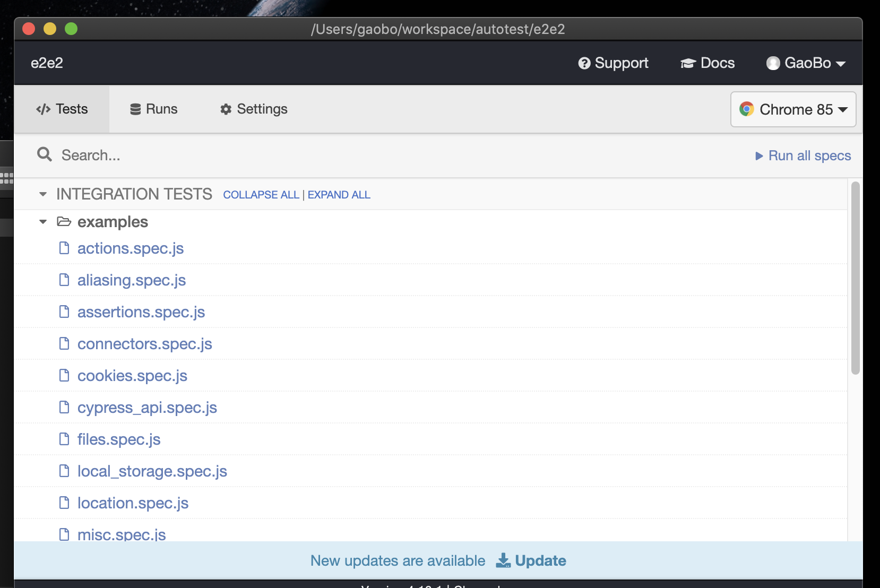Open aliasing.spec.js
The image size is (880, 588).
coord(132,280)
